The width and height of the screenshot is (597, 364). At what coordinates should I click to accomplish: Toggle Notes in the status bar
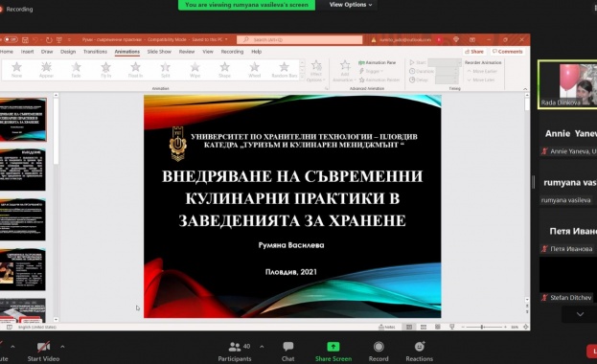[387, 327]
